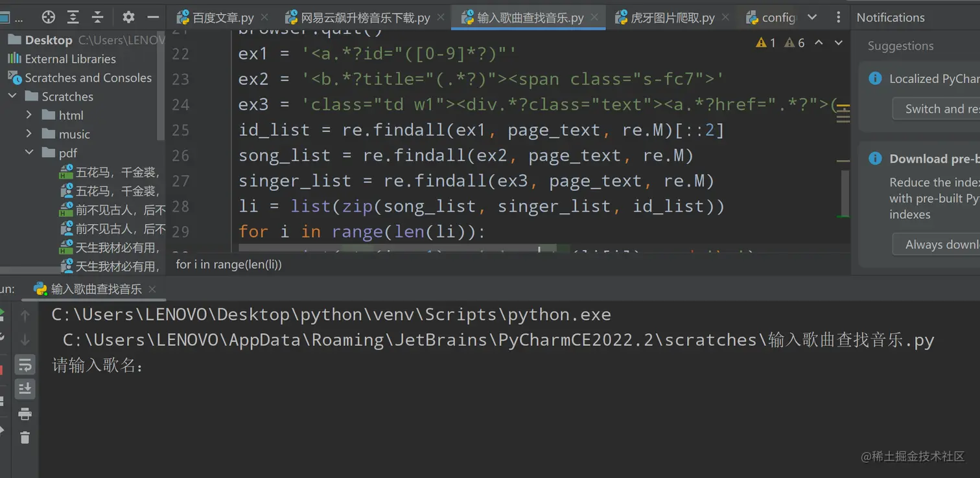Click the Notifications panel title
The width and height of the screenshot is (980, 478).
[891, 17]
